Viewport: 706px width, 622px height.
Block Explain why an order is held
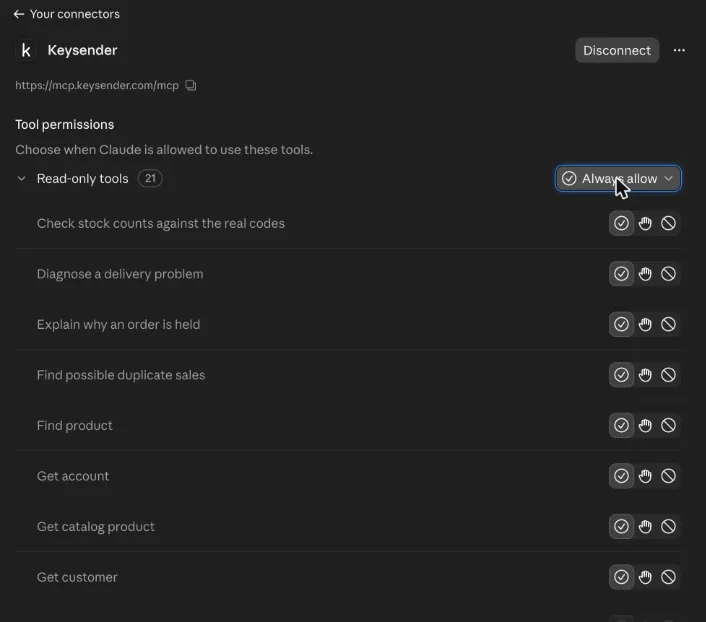coord(668,324)
